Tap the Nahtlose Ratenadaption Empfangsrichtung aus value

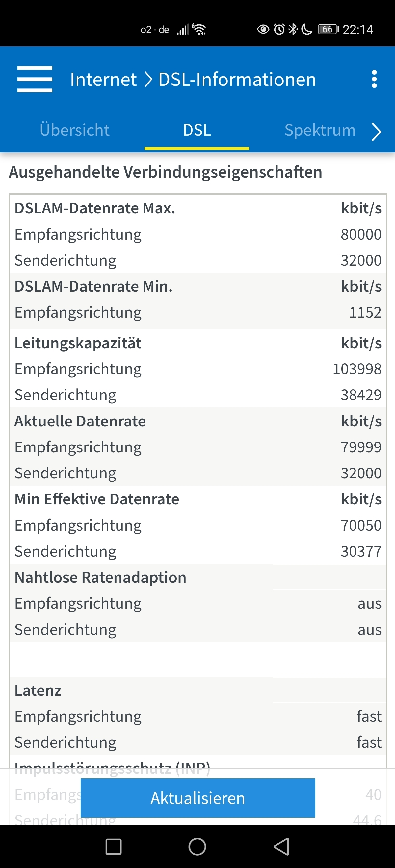tap(370, 603)
